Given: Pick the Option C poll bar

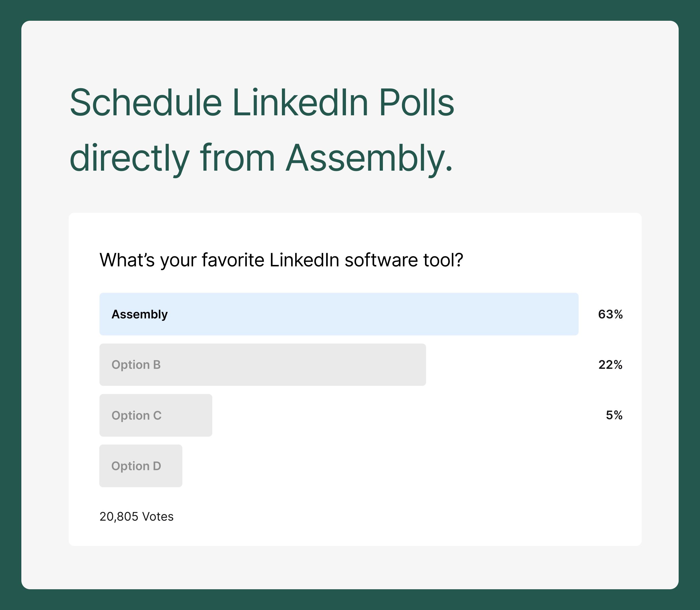Looking at the screenshot, I should [x=156, y=415].
